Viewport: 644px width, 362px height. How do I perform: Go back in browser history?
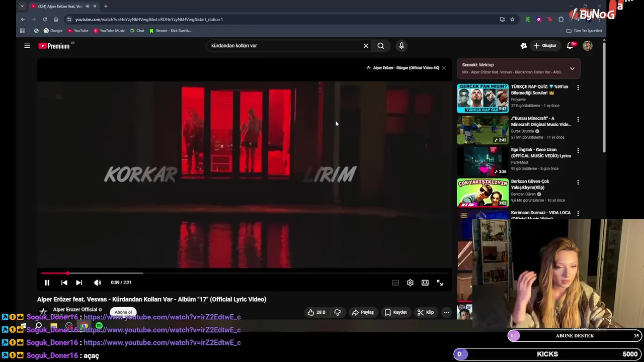(x=23, y=19)
